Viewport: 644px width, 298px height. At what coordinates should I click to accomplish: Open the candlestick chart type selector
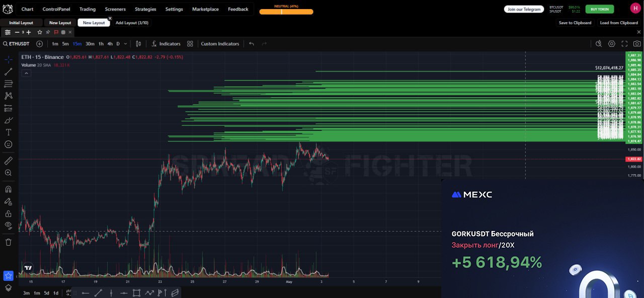(x=138, y=44)
